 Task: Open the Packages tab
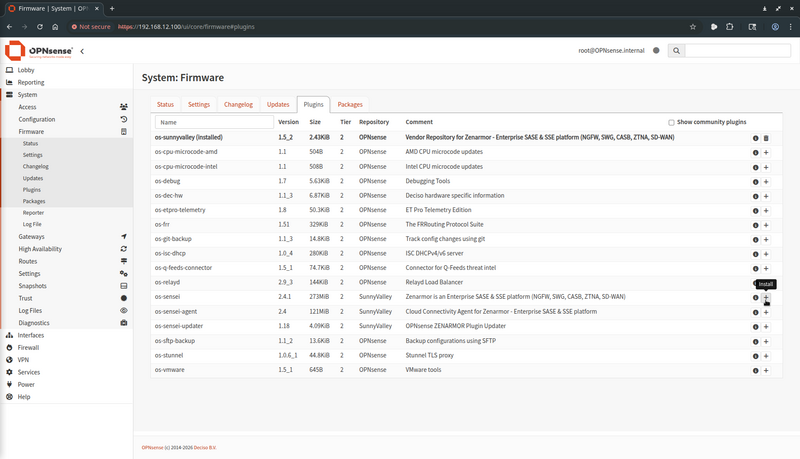[350, 105]
